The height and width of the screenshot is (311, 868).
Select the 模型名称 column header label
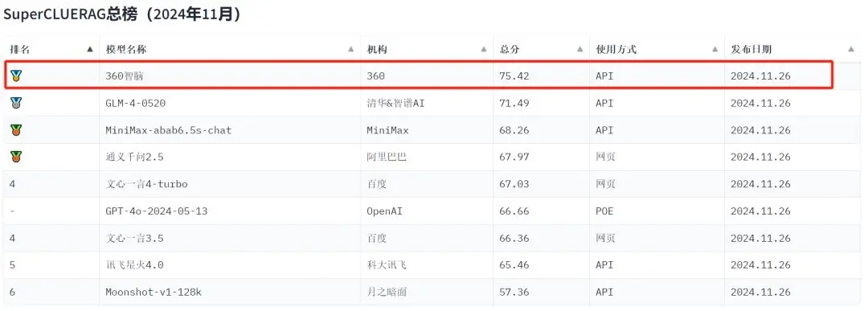(x=125, y=49)
